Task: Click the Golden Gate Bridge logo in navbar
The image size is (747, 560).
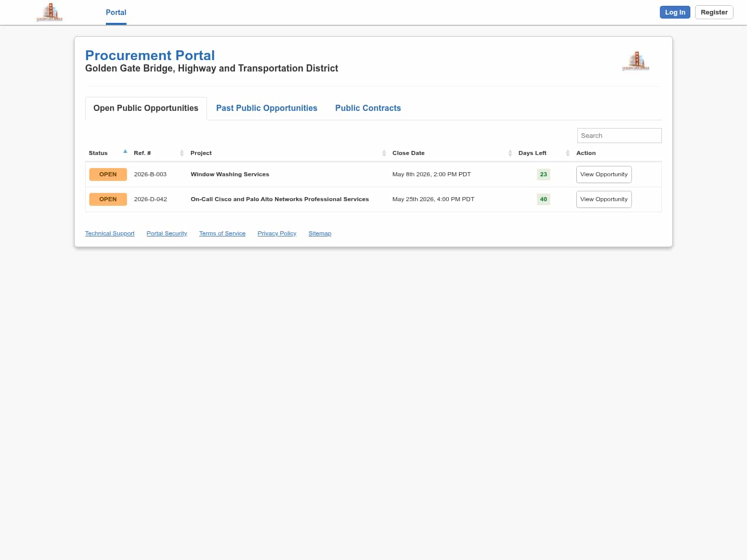Action: pos(49,12)
